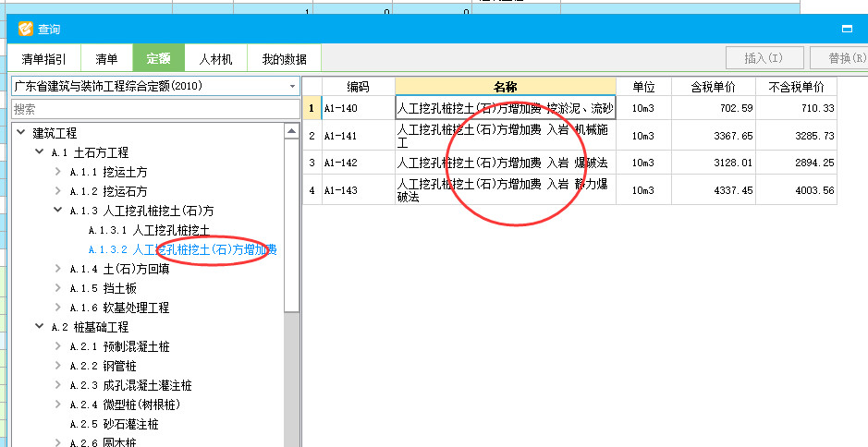The height and width of the screenshot is (447, 868).
Task: Select row number 1 header
Action: [312, 108]
